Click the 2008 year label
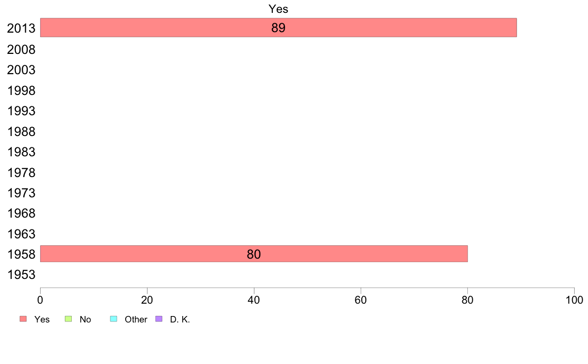Screen dimensions: 588x364 (21, 49)
